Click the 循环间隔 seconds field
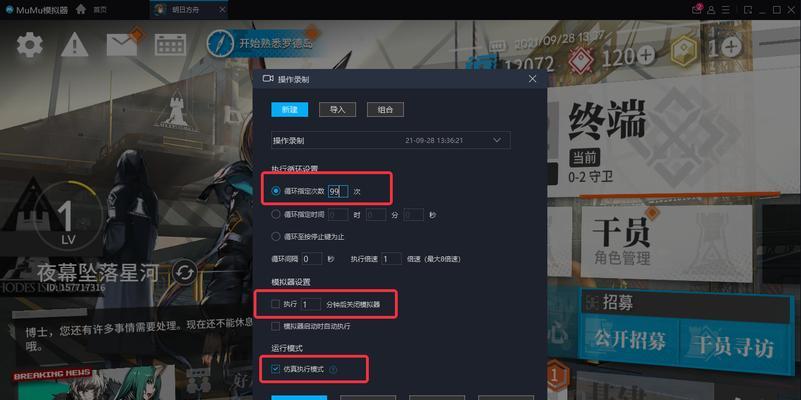This screenshot has height=400, width=801. [x=312, y=258]
